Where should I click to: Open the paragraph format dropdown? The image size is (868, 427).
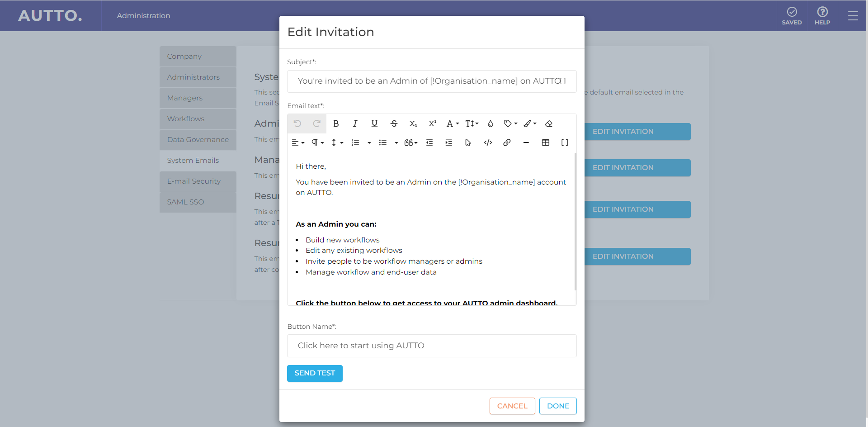(317, 142)
